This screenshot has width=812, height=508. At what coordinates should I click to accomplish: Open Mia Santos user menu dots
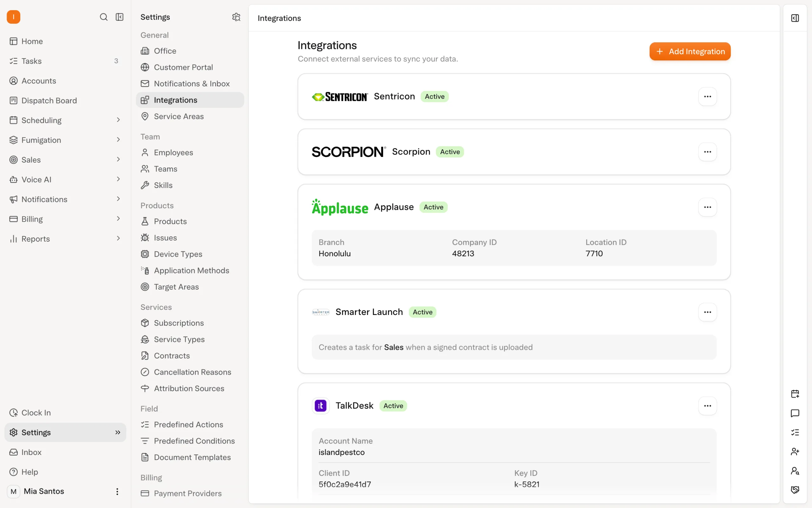coord(117,491)
